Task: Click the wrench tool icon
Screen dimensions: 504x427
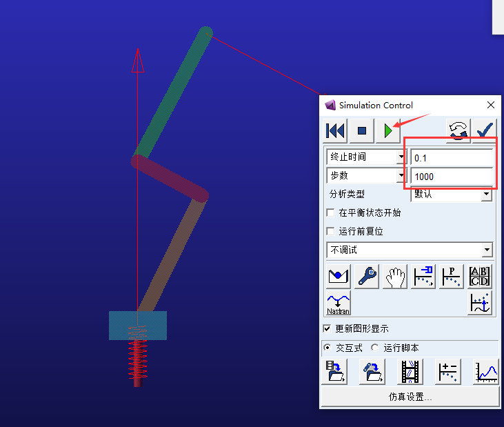Action: (367, 277)
